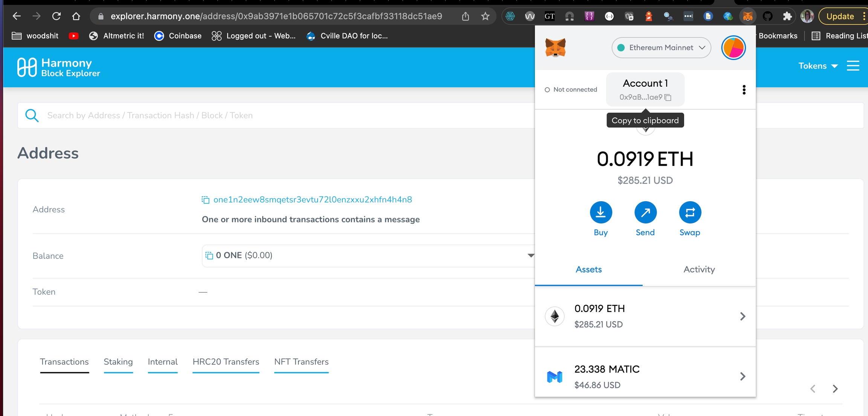This screenshot has width=868, height=416.
Task: Click the Buy icon in MetaMask
Action: (x=601, y=213)
